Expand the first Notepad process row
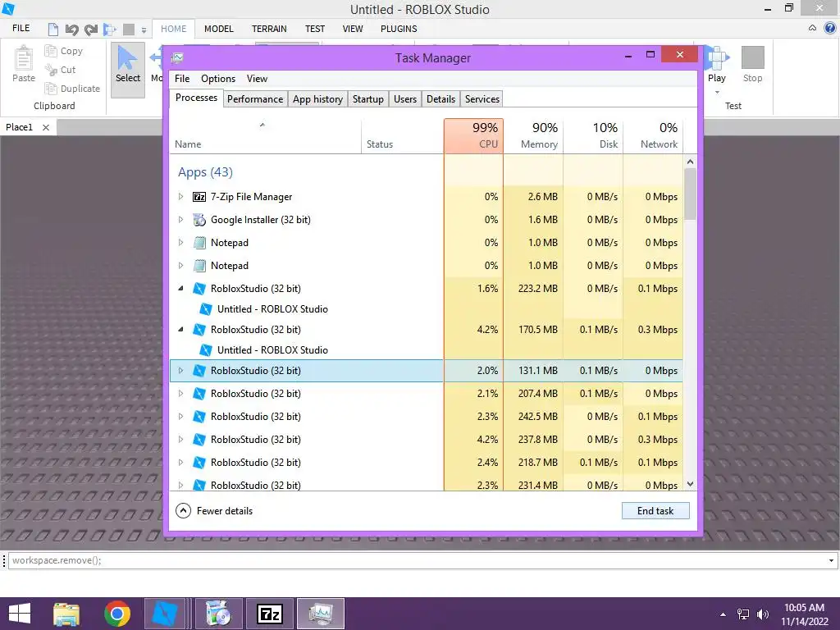840x630 pixels. (180, 243)
